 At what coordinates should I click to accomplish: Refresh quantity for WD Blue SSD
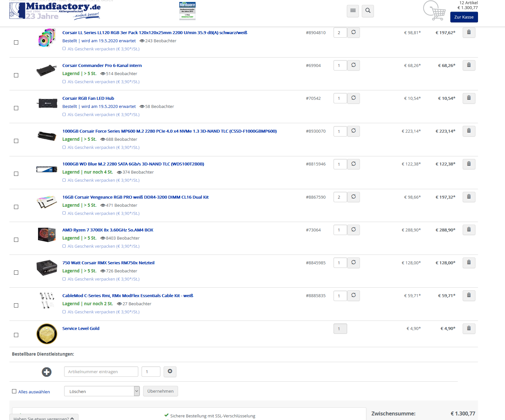[353, 164]
